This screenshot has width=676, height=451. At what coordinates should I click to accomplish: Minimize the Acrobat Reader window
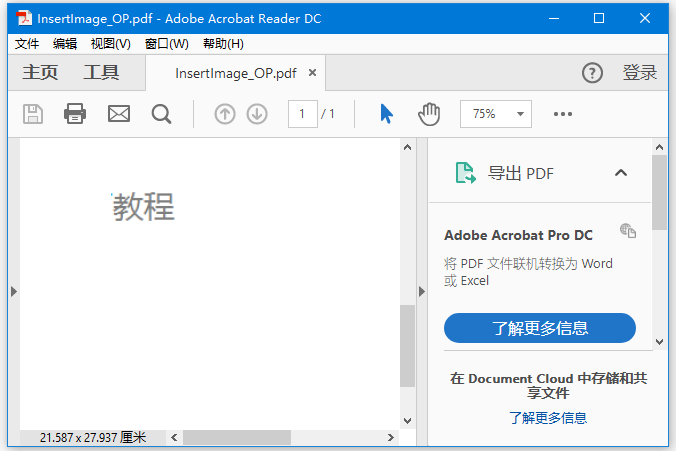coord(554,18)
